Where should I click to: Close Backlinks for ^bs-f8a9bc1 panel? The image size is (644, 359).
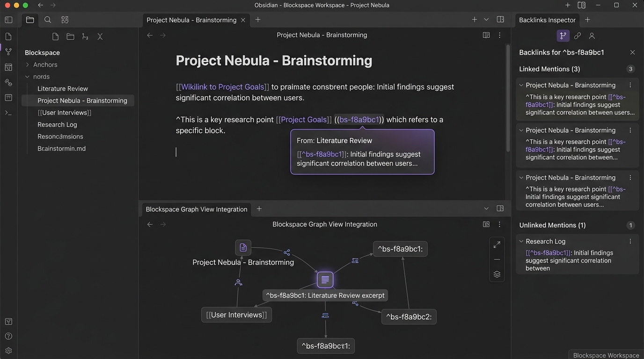tap(632, 52)
